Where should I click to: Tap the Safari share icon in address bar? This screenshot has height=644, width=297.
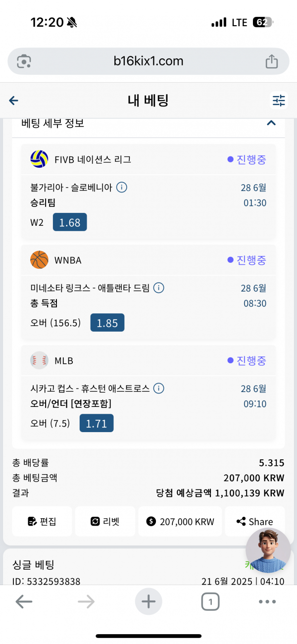(x=271, y=61)
